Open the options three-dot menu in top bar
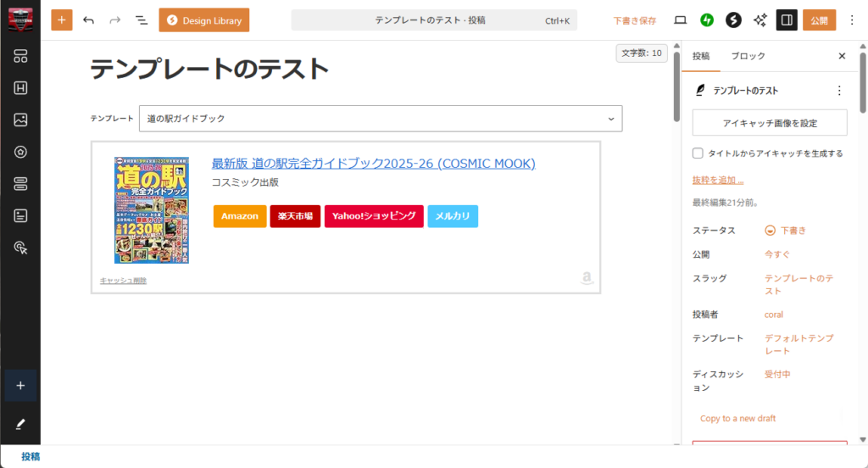The width and height of the screenshot is (868, 468). click(852, 20)
